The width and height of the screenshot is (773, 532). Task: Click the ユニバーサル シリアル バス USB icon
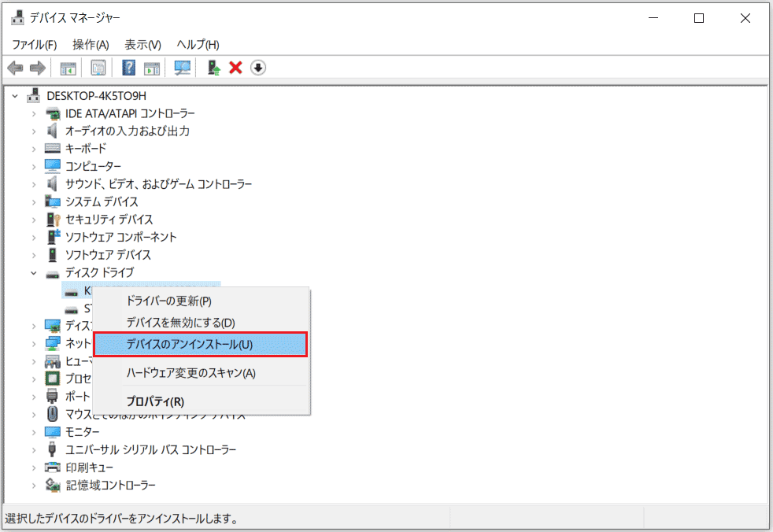[x=52, y=449]
